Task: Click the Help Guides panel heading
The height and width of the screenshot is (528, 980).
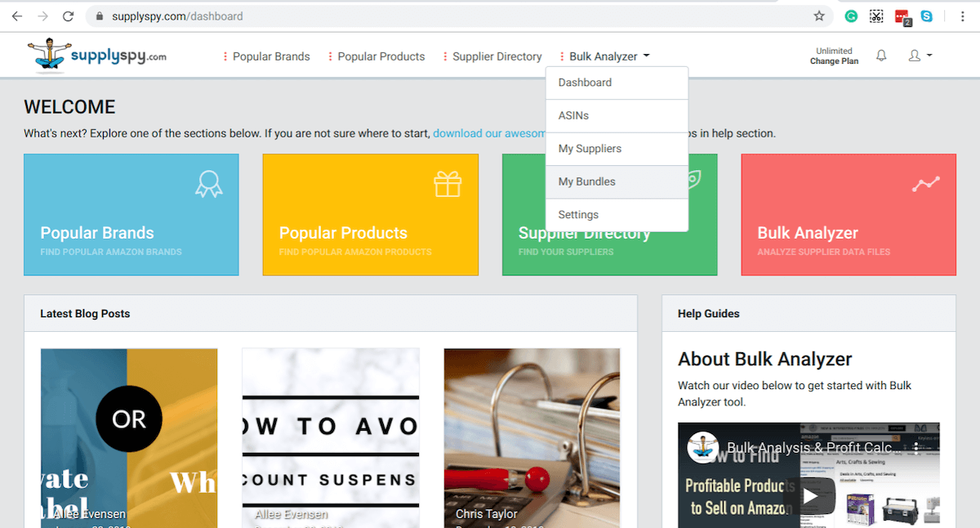Action: click(x=709, y=313)
